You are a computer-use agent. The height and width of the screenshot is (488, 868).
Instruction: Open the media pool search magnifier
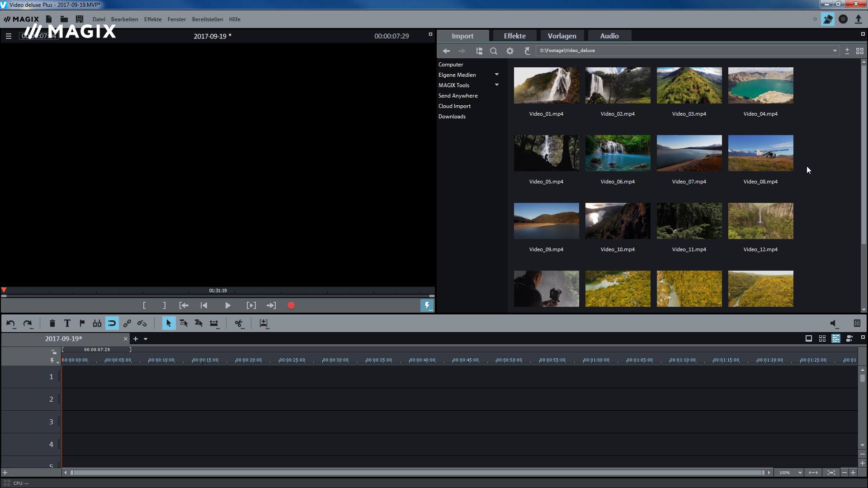pos(494,51)
